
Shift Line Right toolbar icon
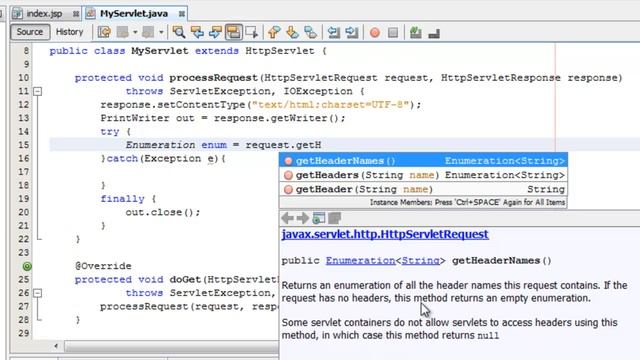[352, 32]
